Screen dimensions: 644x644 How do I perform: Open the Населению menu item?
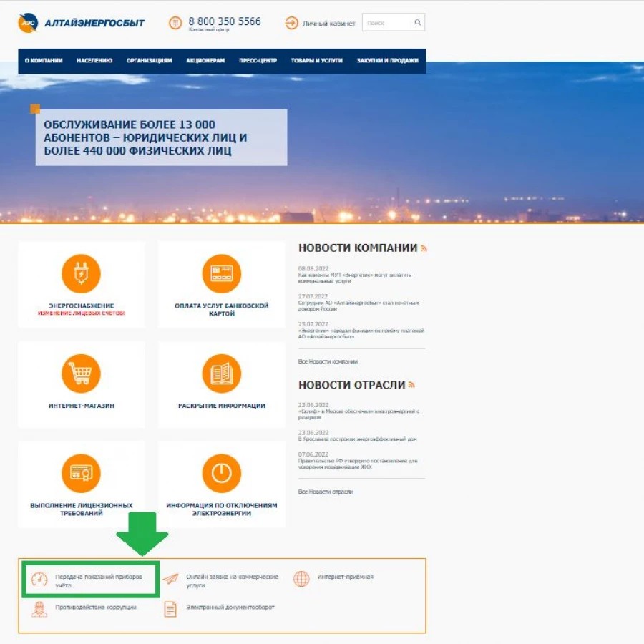click(94, 61)
